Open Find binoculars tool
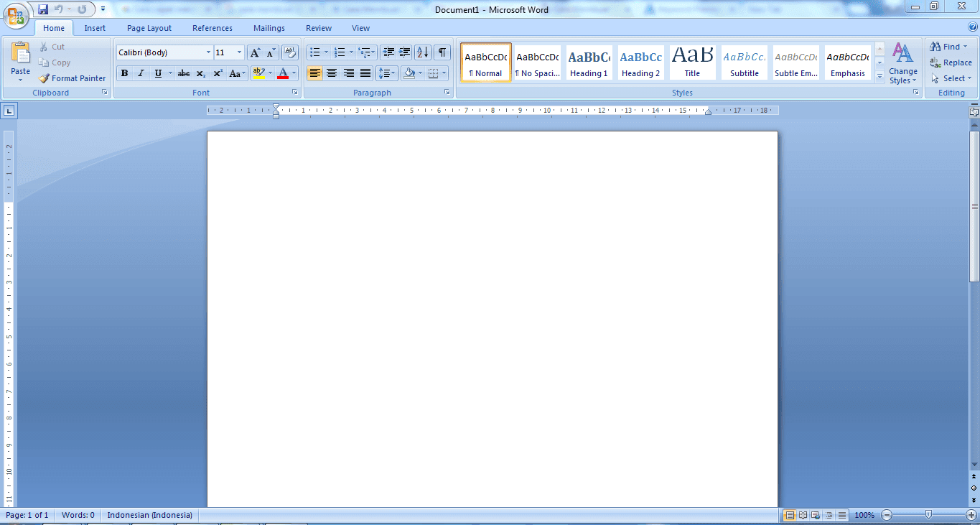Viewport: 980px width, 525px height. (x=949, y=47)
